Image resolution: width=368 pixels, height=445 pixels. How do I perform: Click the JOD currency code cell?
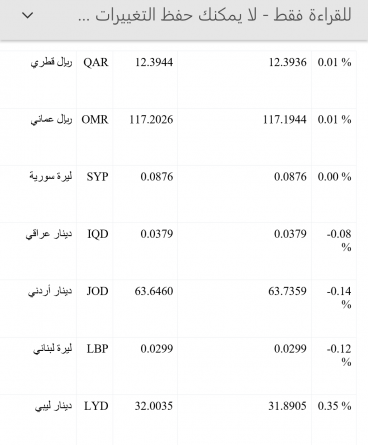click(95, 309)
